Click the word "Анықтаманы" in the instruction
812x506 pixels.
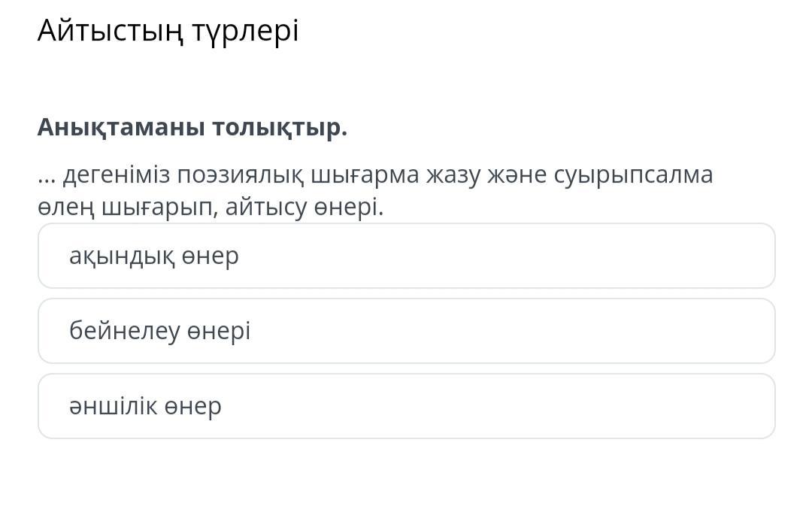point(121,128)
